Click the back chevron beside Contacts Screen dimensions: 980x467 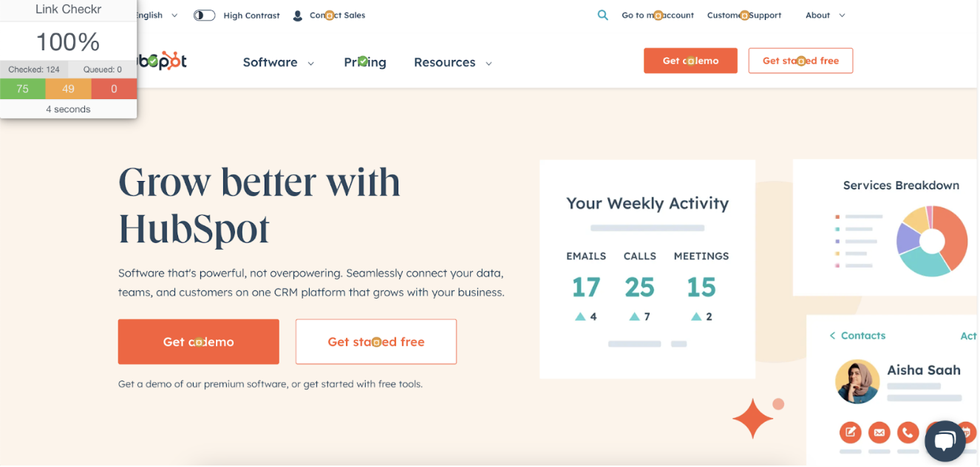832,335
